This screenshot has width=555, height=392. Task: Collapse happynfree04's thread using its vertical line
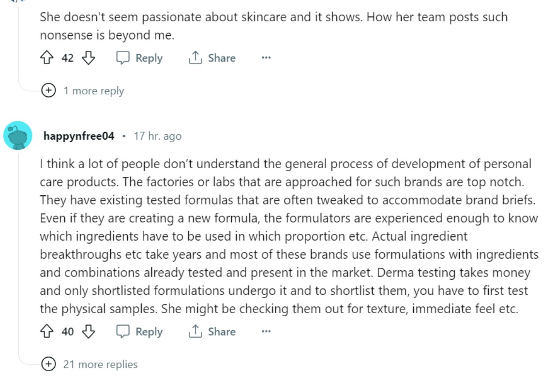coord(18,247)
